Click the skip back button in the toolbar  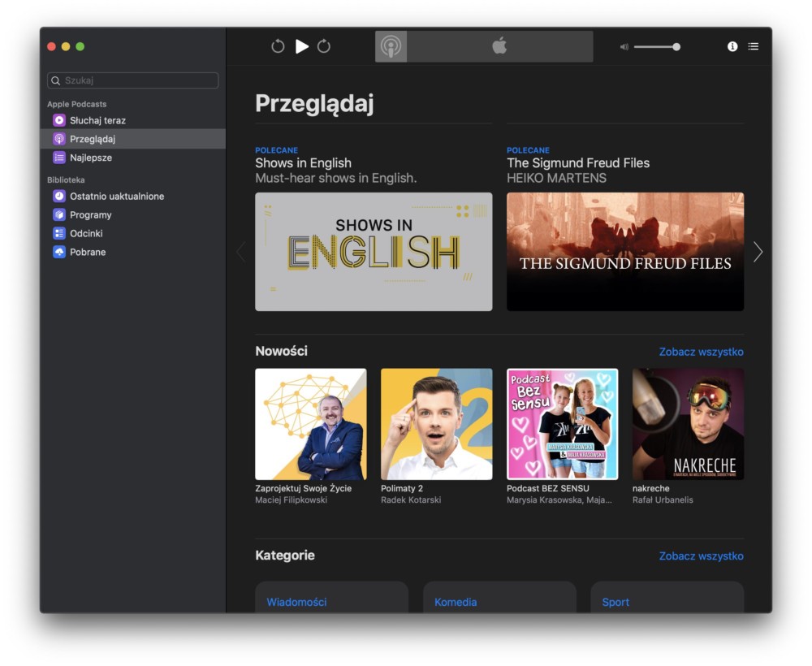(x=278, y=46)
